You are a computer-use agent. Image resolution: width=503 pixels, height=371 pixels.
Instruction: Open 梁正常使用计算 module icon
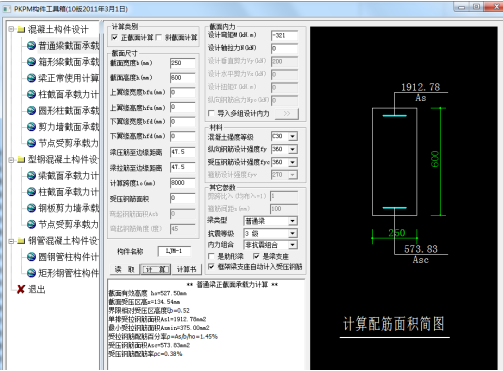[31, 78]
